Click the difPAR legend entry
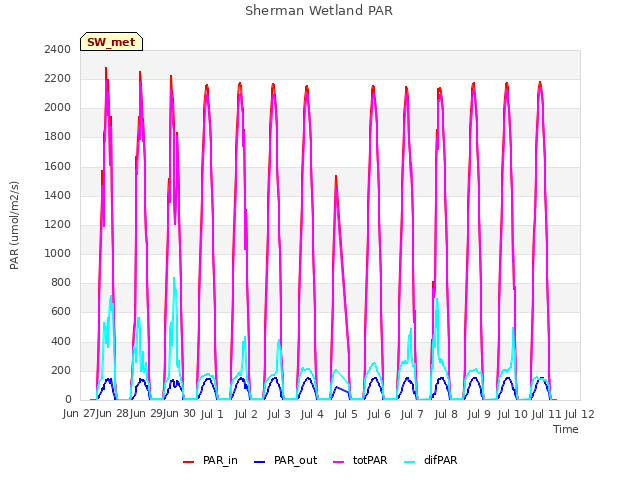Viewport: 640px width, 480px height. (430, 460)
